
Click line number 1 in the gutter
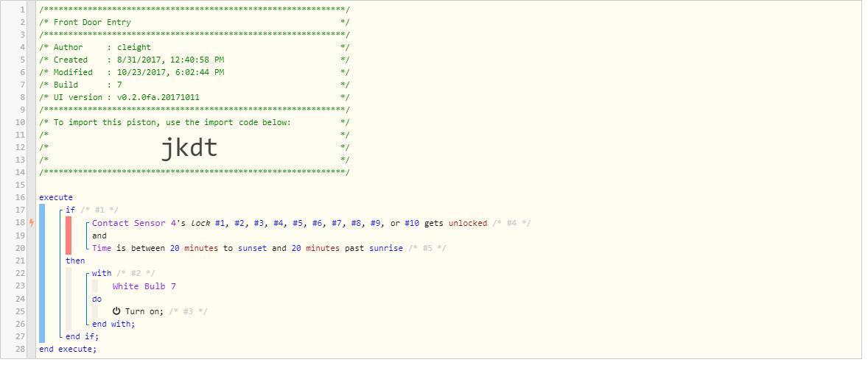pyautogui.click(x=23, y=10)
